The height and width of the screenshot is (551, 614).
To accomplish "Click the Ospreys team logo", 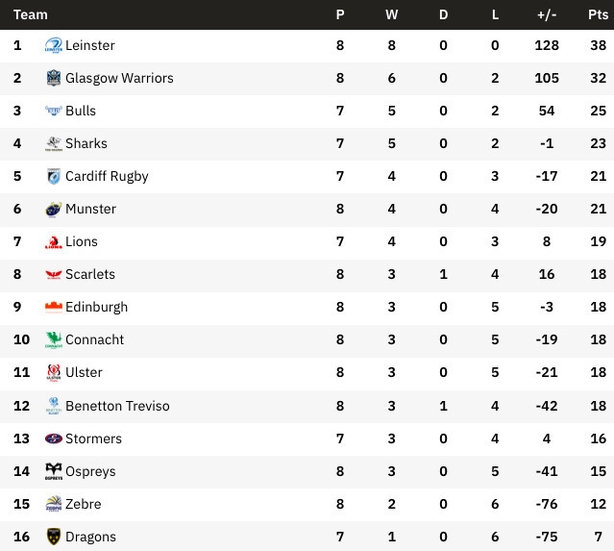I will point(53,471).
